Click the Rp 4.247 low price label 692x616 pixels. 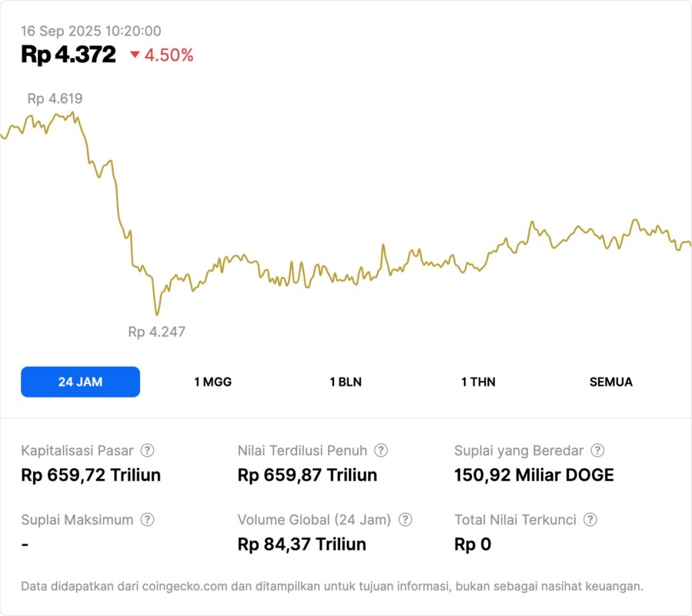[x=156, y=332]
